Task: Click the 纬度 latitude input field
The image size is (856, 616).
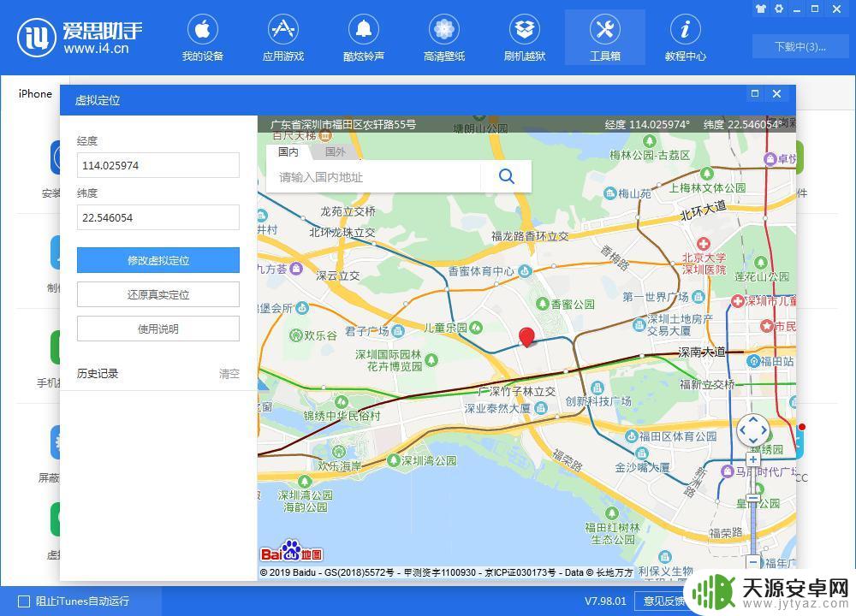Action: click(x=158, y=217)
